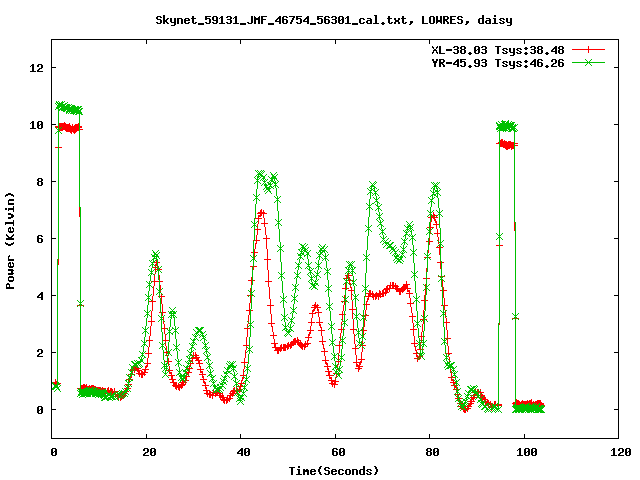Click the red XL legend line sample
This screenshot has width=640, height=480.
click(x=588, y=50)
